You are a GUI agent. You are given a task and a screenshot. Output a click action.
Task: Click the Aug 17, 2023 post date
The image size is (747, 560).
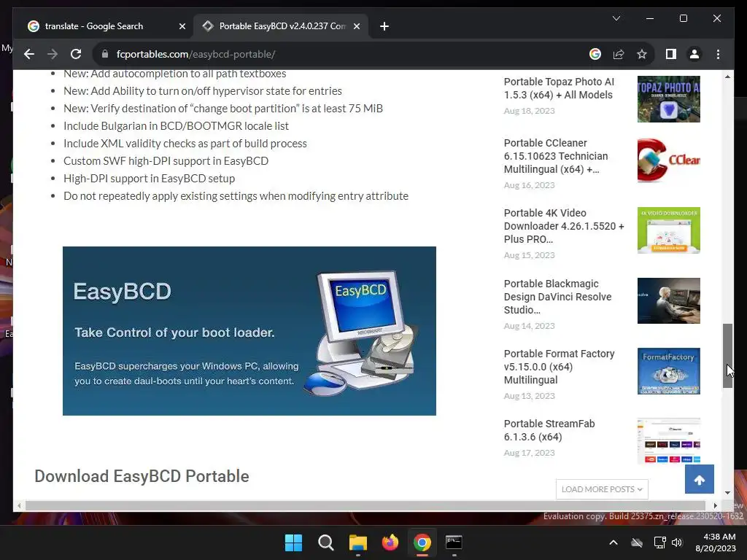tap(530, 453)
